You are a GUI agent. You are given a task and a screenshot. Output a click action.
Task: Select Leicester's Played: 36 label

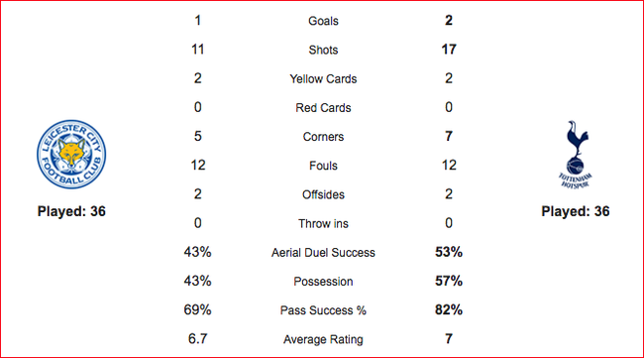71,211
